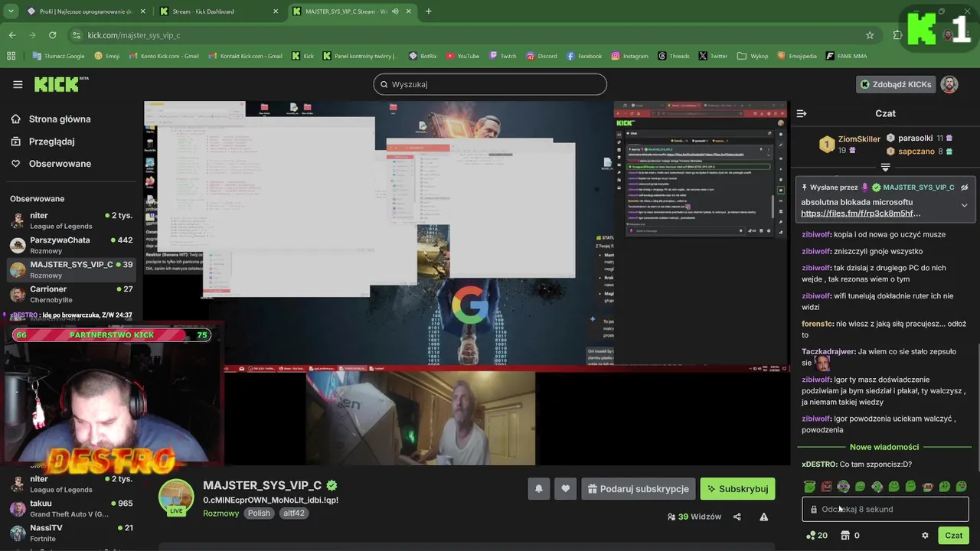Open ParszywaChata channel in sidebar

pos(70,245)
